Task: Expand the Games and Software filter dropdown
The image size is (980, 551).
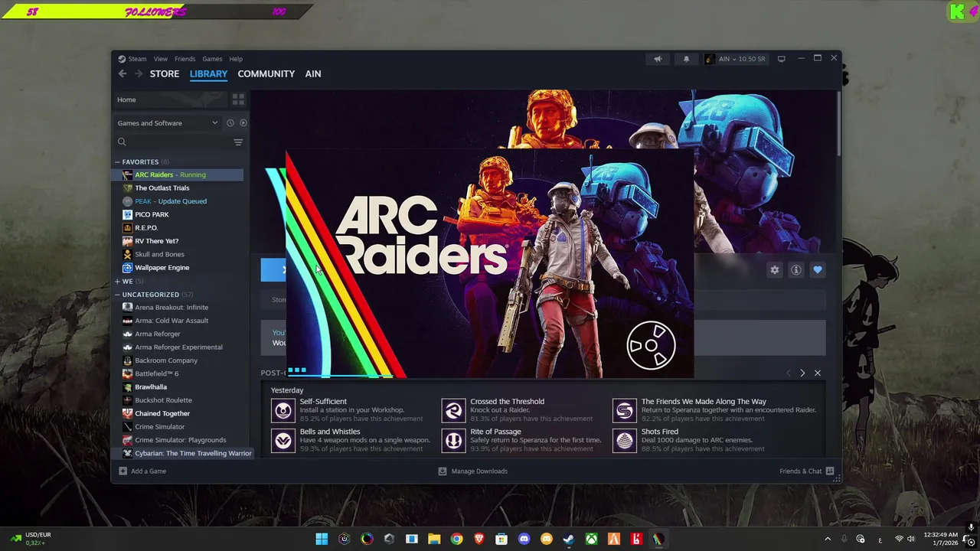Action: point(167,122)
